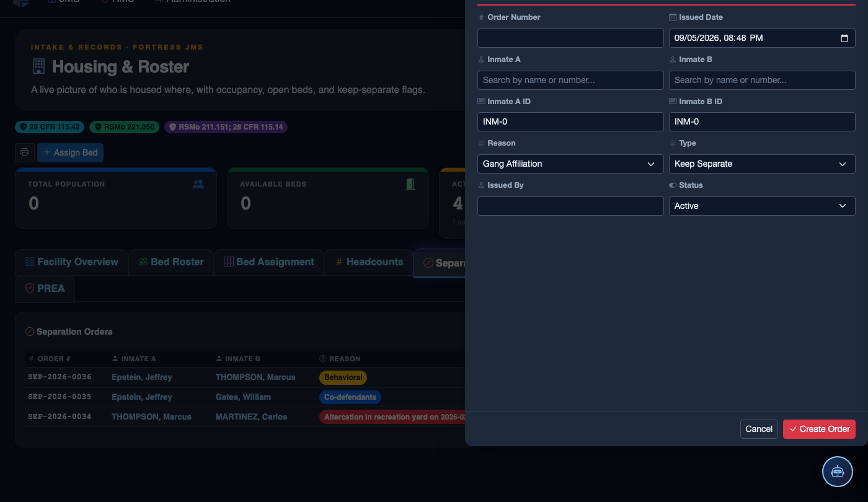The width and height of the screenshot is (868, 502).
Task: Click the RSMo 221.050 badge
Action: point(125,127)
